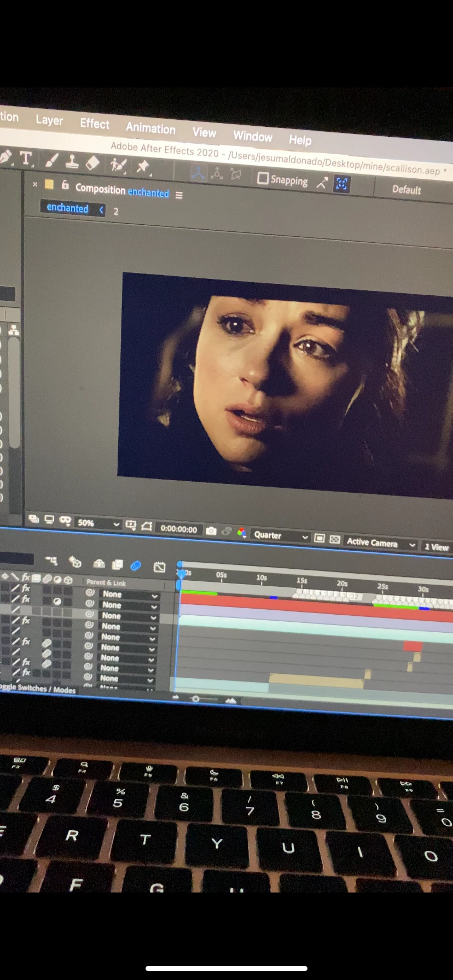Click the mask and shape path visibility goggles icon
This screenshot has height=980, width=453.
click(x=65, y=521)
